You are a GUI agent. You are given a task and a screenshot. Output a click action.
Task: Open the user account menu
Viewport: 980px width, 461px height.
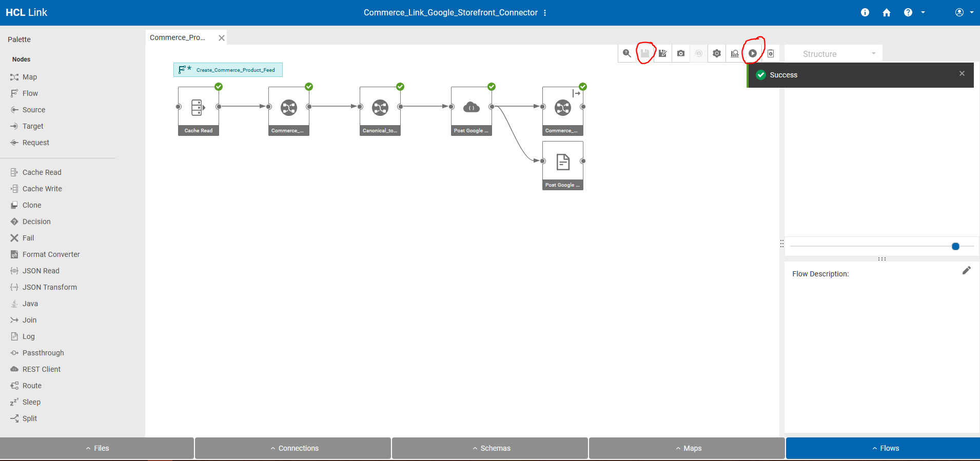(x=964, y=12)
